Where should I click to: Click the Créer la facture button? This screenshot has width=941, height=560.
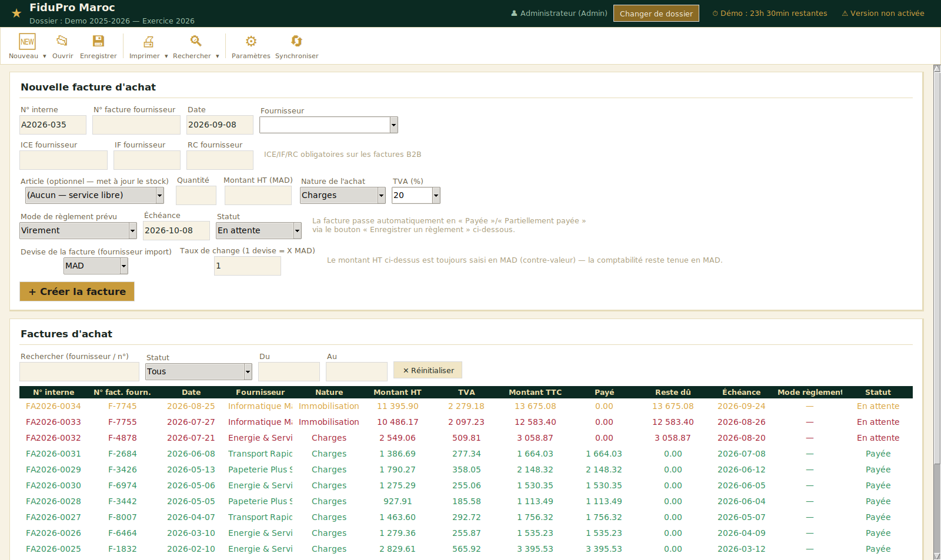pos(77,291)
